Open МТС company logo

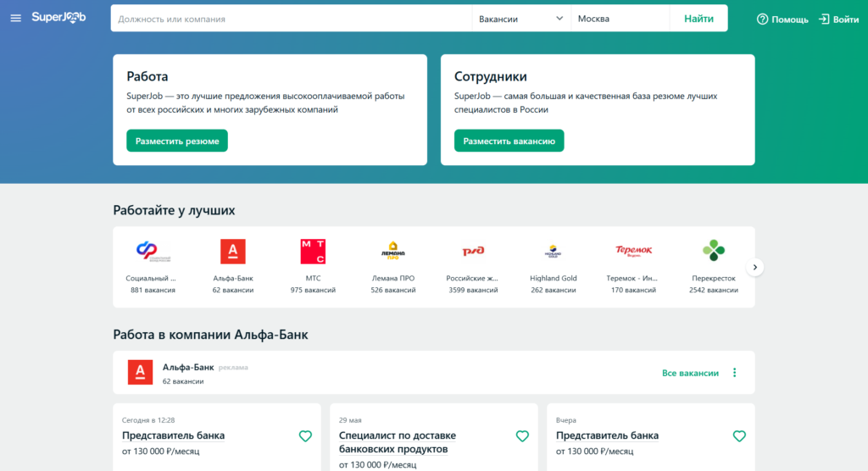pos(313,252)
